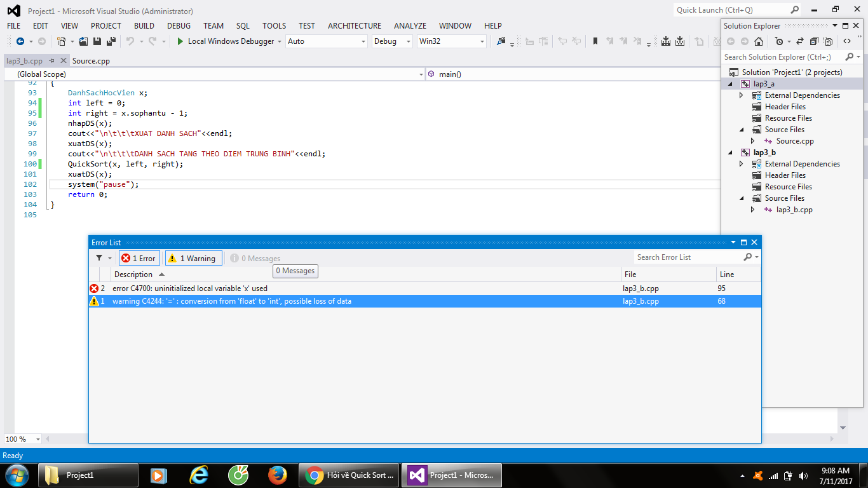This screenshot has height=488, width=868.
Task: Click the Error List filter funnel icon
Action: click(x=99, y=258)
